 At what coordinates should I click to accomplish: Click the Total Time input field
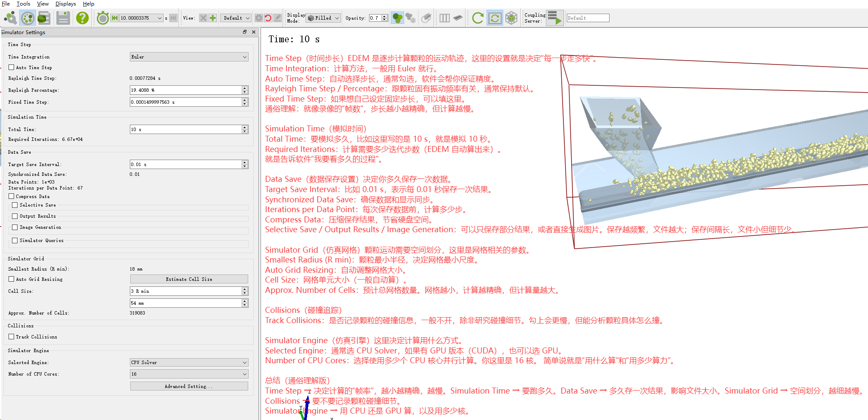[185, 129]
